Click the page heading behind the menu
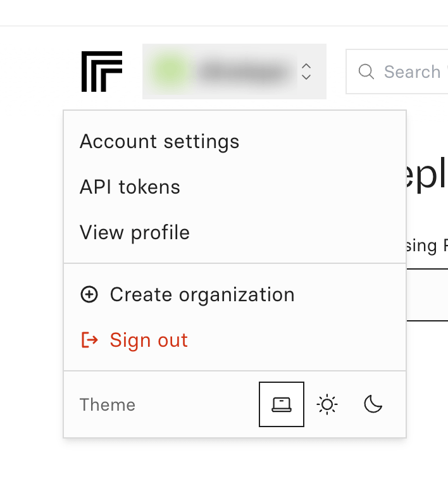Viewport: 448px width, 486px height. 426,175
